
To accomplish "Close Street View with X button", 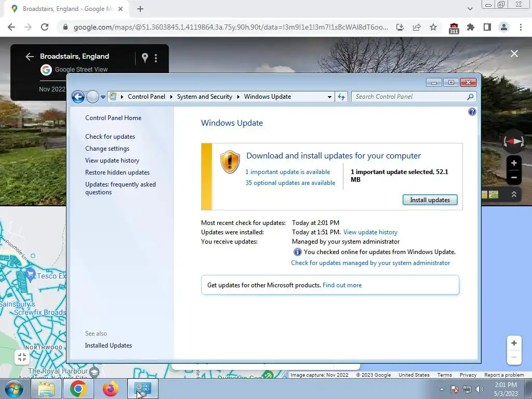I will click(514, 54).
